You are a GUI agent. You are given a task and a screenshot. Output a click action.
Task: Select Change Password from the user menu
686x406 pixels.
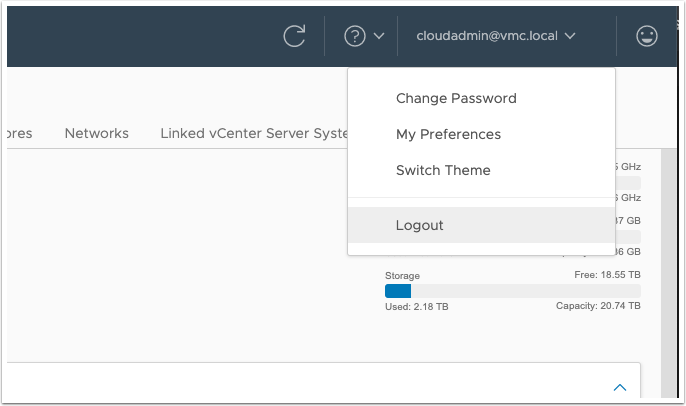pos(456,98)
